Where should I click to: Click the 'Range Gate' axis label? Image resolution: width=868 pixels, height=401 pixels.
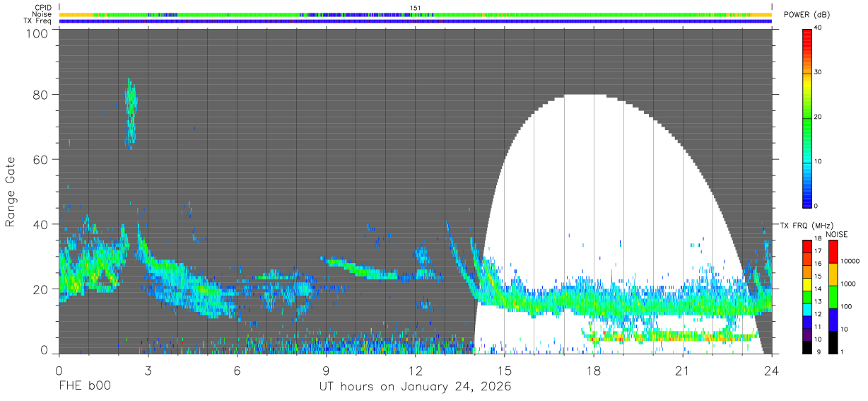(11, 193)
